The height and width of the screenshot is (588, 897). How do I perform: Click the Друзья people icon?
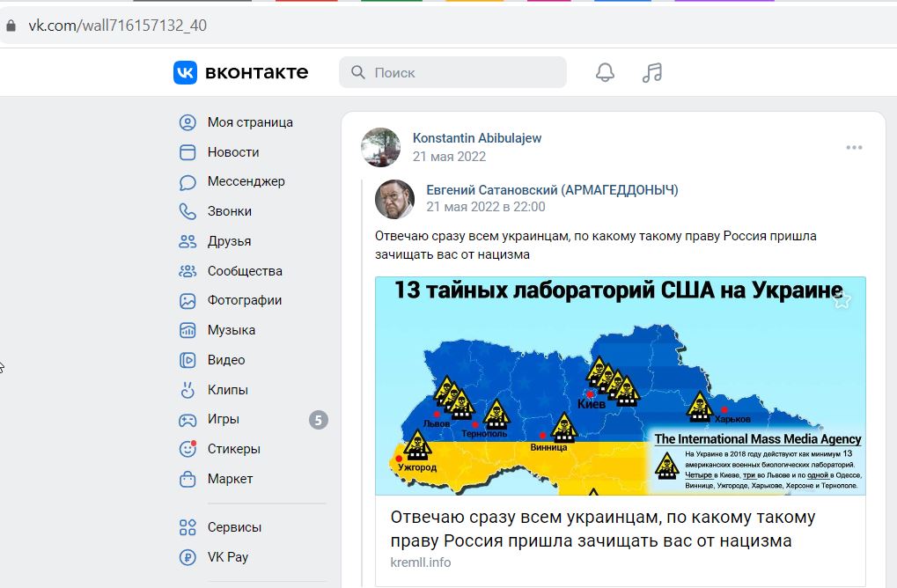coord(187,241)
